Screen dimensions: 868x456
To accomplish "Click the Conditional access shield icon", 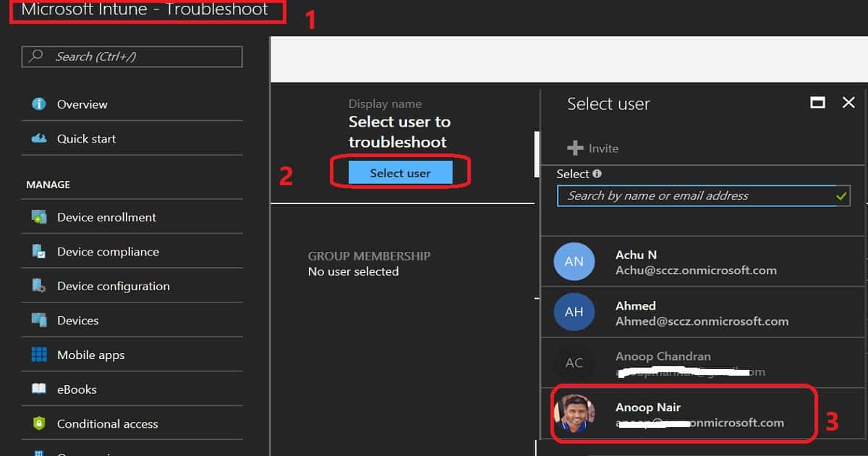I will [x=39, y=423].
